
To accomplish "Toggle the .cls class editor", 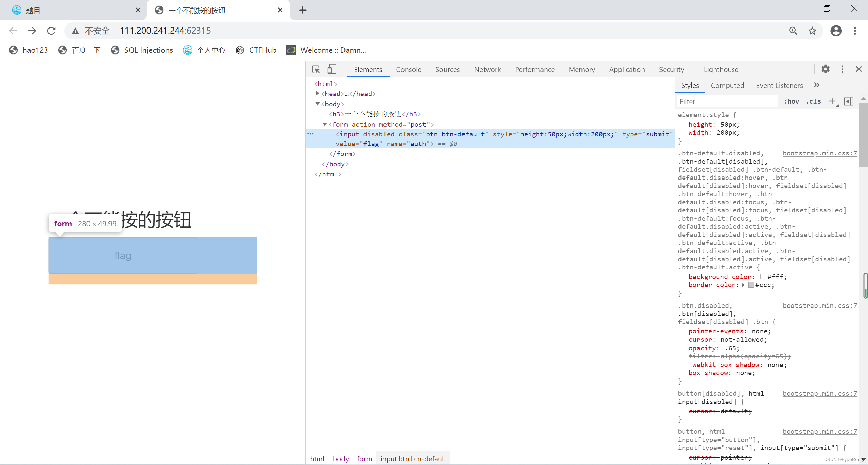I will click(x=813, y=101).
